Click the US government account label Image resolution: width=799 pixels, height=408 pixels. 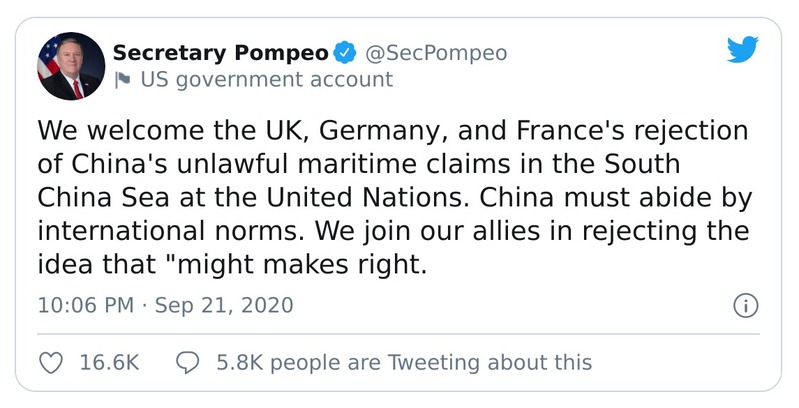(x=266, y=80)
